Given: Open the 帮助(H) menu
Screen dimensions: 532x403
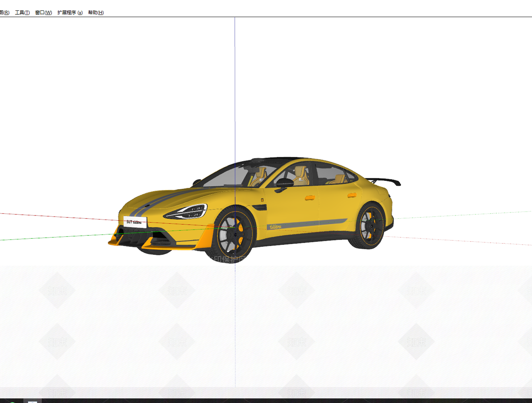Looking at the screenshot, I should [96, 13].
